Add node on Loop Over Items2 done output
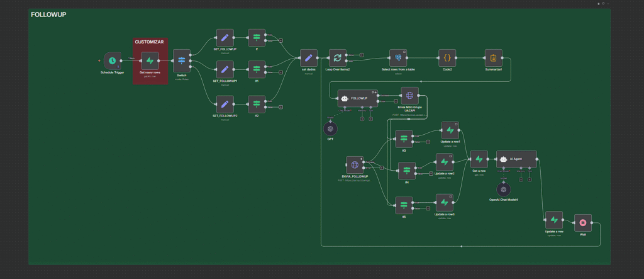Screen dimensions: 644x279 click(360, 54)
